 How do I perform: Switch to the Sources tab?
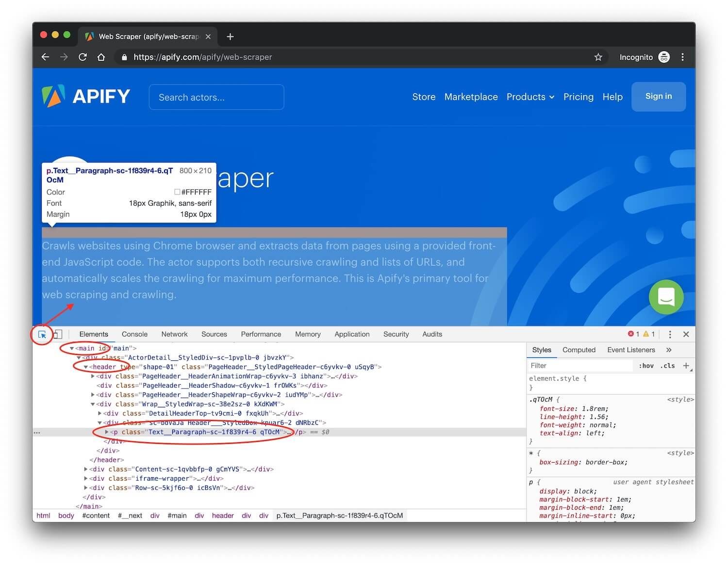coord(214,334)
